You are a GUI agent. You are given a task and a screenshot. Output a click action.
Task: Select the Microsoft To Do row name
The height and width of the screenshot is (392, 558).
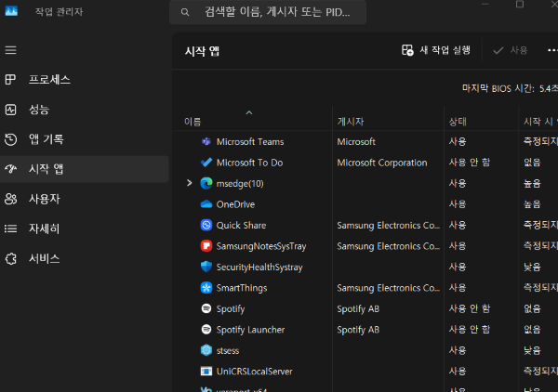point(250,163)
